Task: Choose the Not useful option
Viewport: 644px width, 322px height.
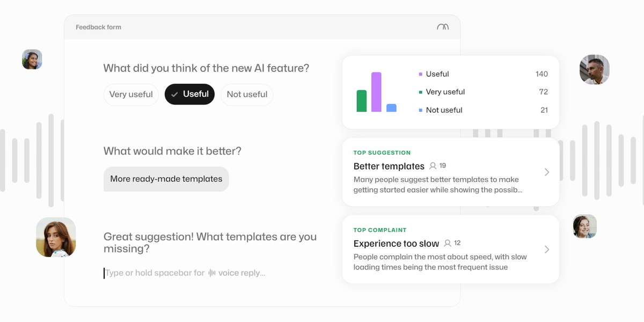Action: click(x=247, y=94)
